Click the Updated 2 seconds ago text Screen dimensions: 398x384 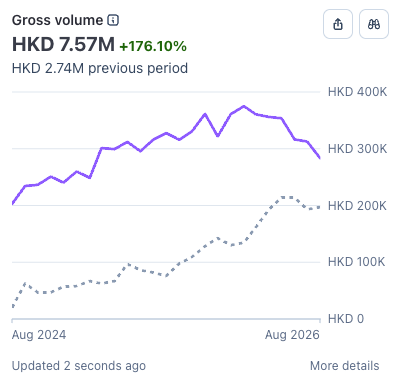[x=79, y=366]
